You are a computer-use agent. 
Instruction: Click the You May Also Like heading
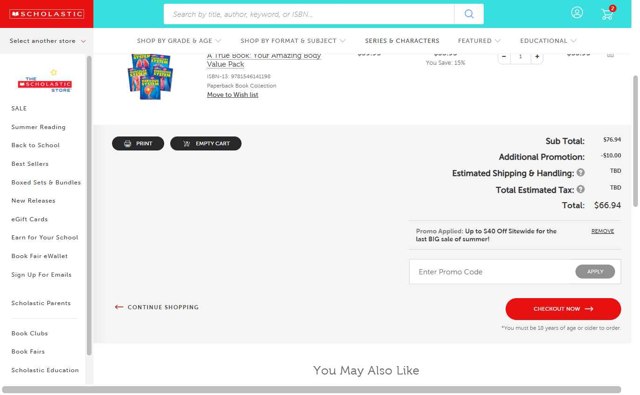366,371
